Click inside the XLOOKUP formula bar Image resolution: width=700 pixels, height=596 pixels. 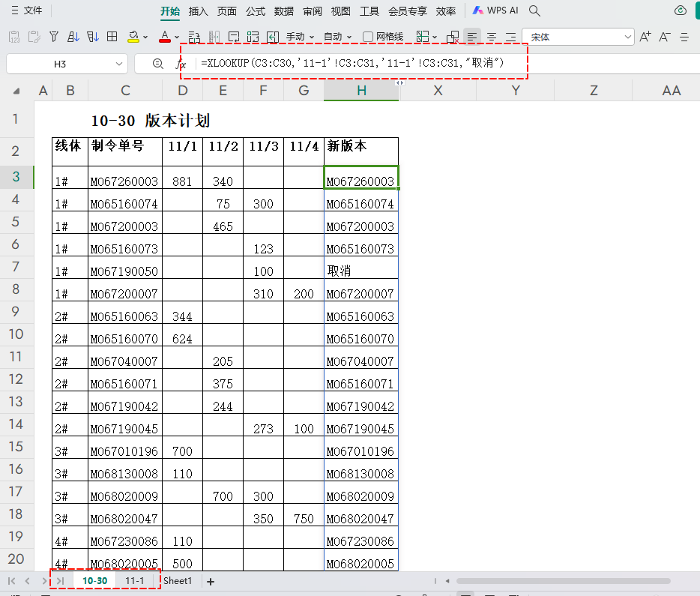pos(352,63)
